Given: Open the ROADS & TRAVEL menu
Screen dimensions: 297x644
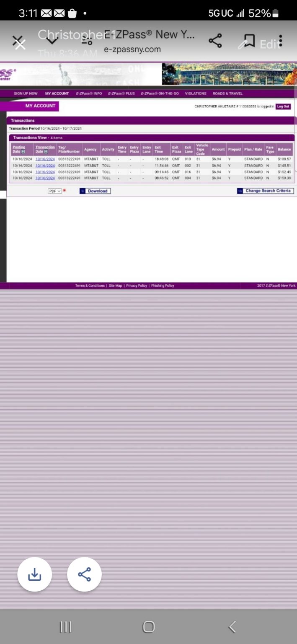Looking at the screenshot, I should (227, 93).
